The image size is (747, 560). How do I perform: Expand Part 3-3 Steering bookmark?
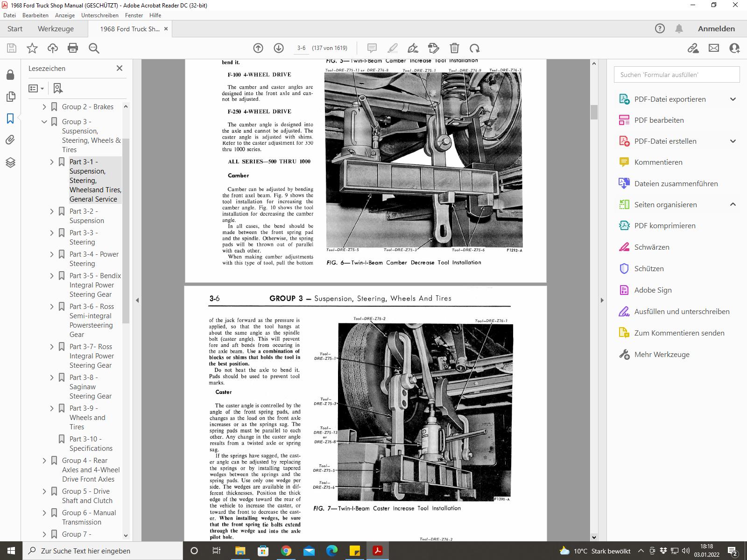(52, 233)
